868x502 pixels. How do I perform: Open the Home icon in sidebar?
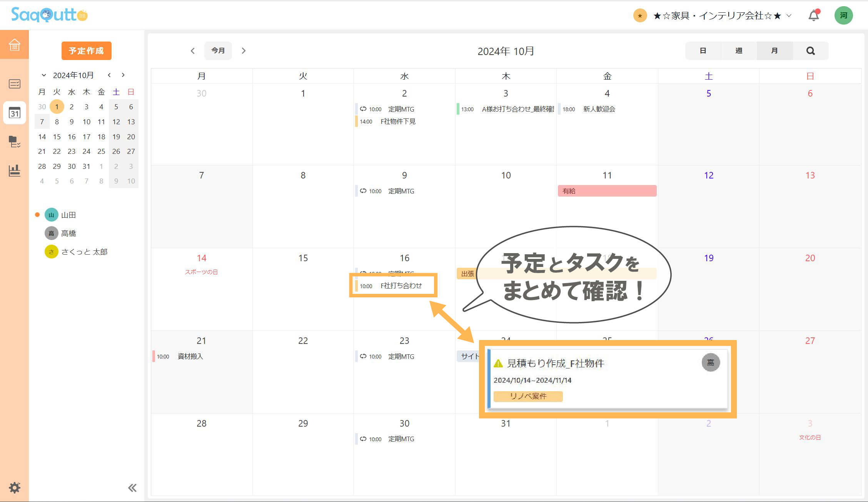coord(14,45)
